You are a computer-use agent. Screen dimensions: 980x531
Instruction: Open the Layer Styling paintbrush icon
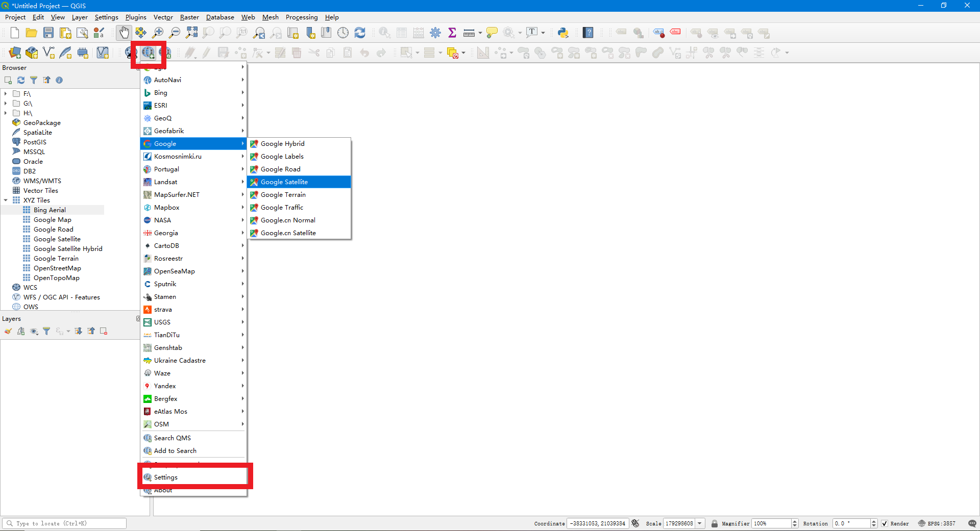pos(8,332)
